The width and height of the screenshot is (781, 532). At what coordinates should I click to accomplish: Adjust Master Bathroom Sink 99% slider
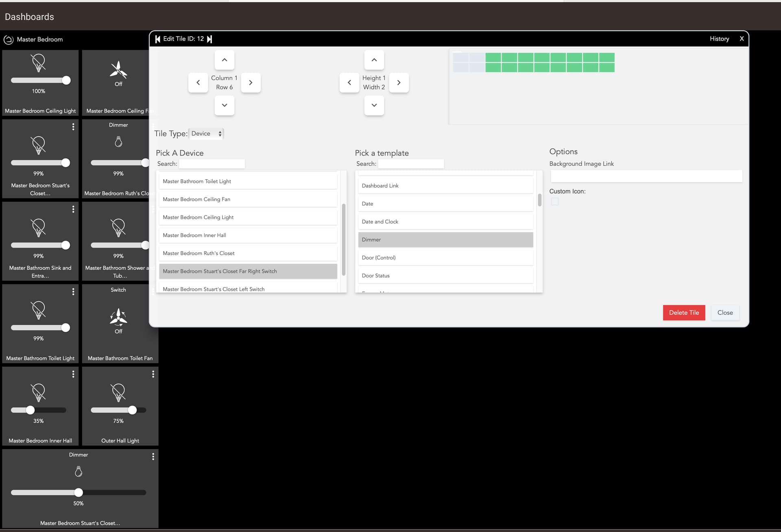point(40,245)
